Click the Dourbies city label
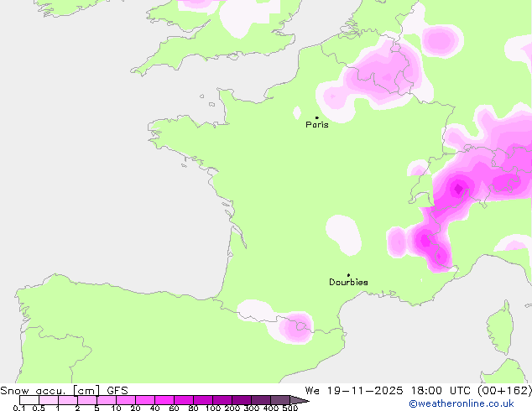The image size is (532, 411). tap(348, 282)
